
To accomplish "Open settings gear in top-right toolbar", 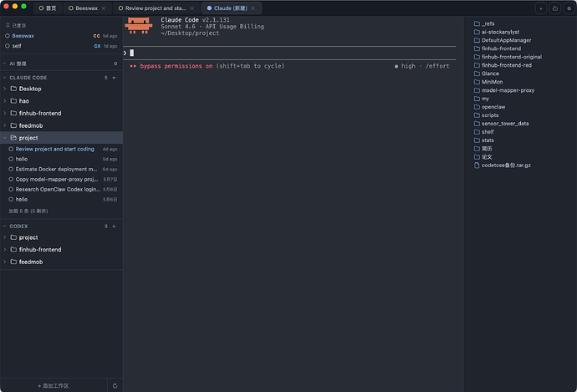I will [569, 8].
